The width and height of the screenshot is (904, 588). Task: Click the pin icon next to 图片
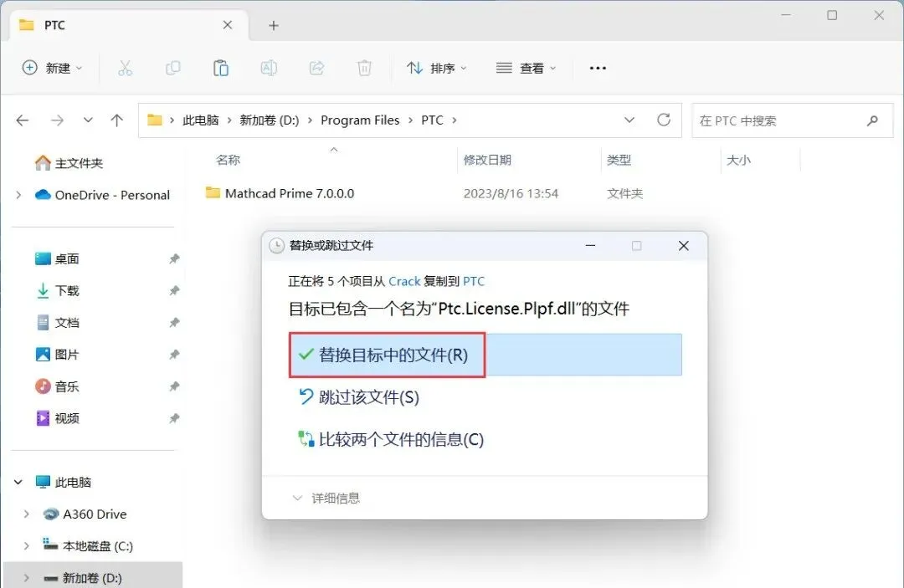(174, 355)
